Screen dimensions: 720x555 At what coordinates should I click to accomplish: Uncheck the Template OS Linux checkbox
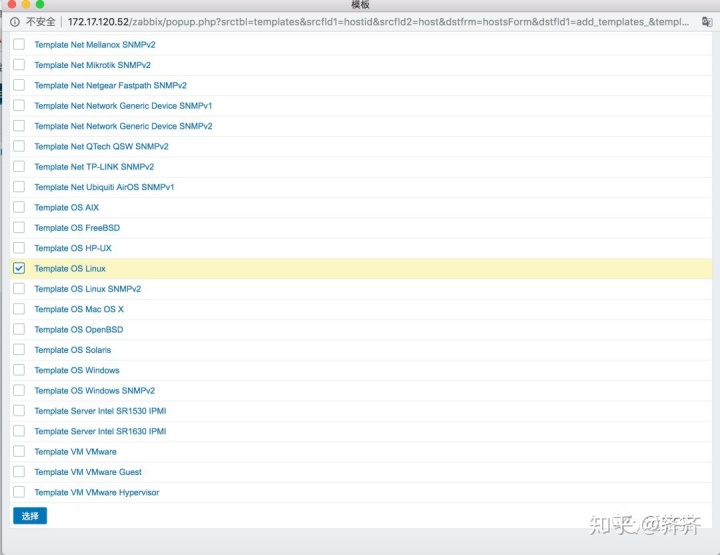(x=19, y=268)
